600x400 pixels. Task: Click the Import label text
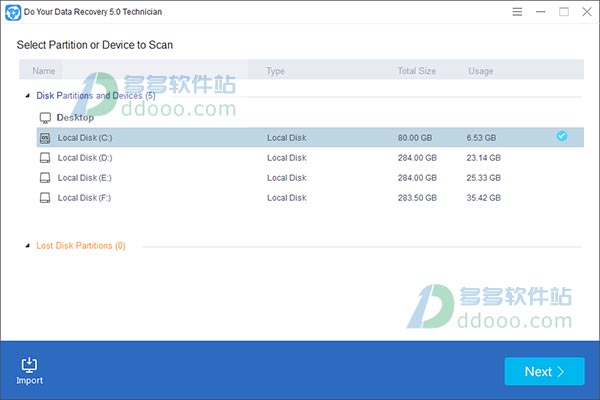29,380
